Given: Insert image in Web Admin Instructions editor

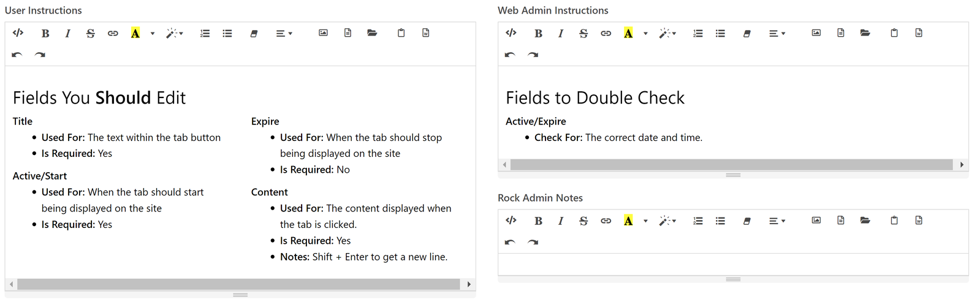Looking at the screenshot, I should pos(816,33).
